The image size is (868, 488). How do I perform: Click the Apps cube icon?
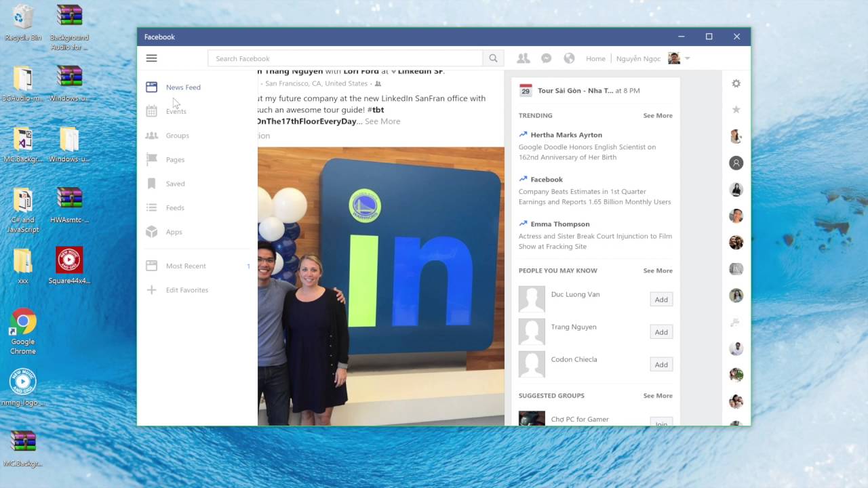(151, 232)
